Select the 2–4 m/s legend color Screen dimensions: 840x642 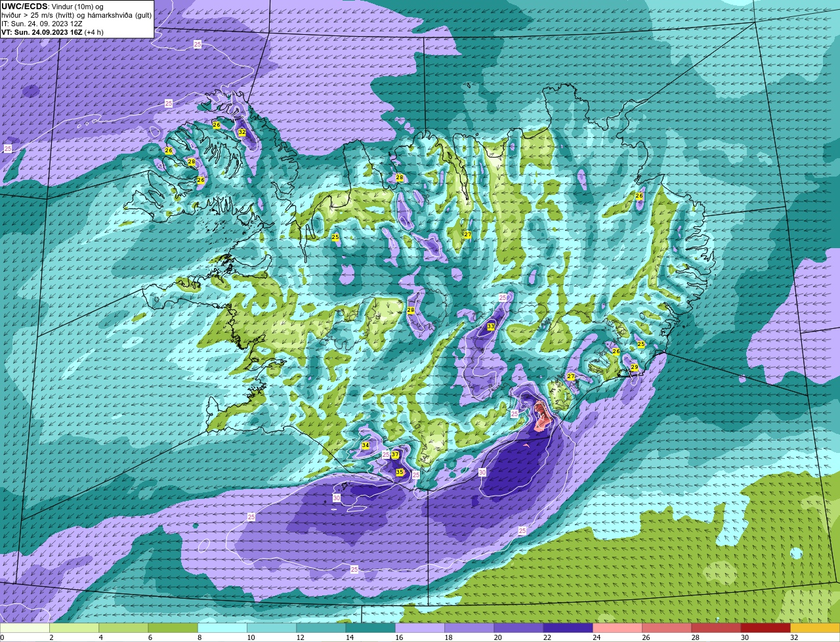click(74, 628)
